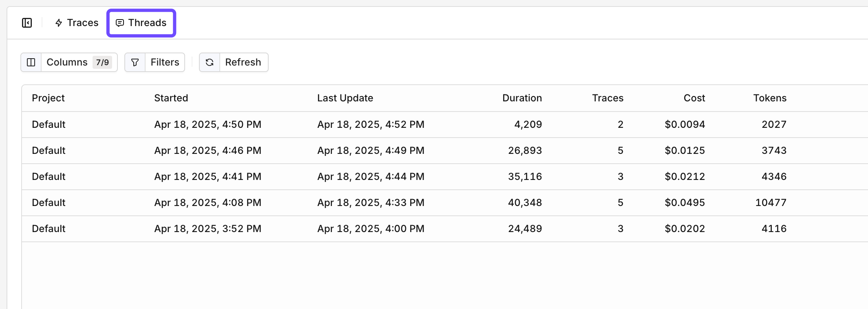
Task: Select the thread with 4346 tokens
Action: [x=774, y=177]
